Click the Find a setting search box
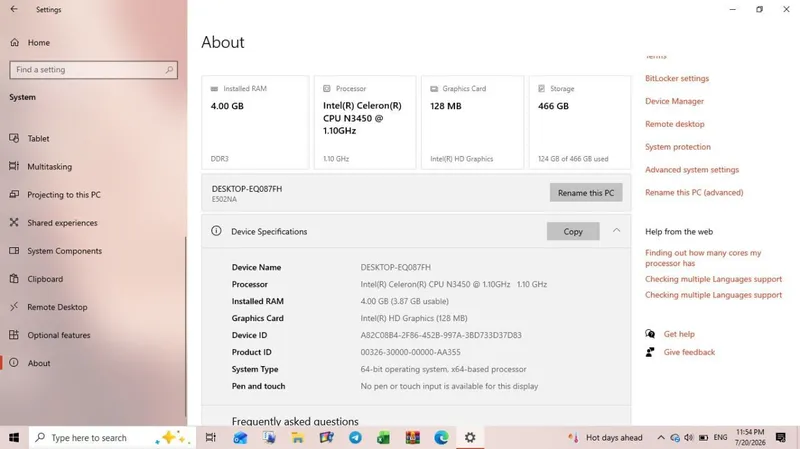The image size is (800, 449). [x=93, y=70]
